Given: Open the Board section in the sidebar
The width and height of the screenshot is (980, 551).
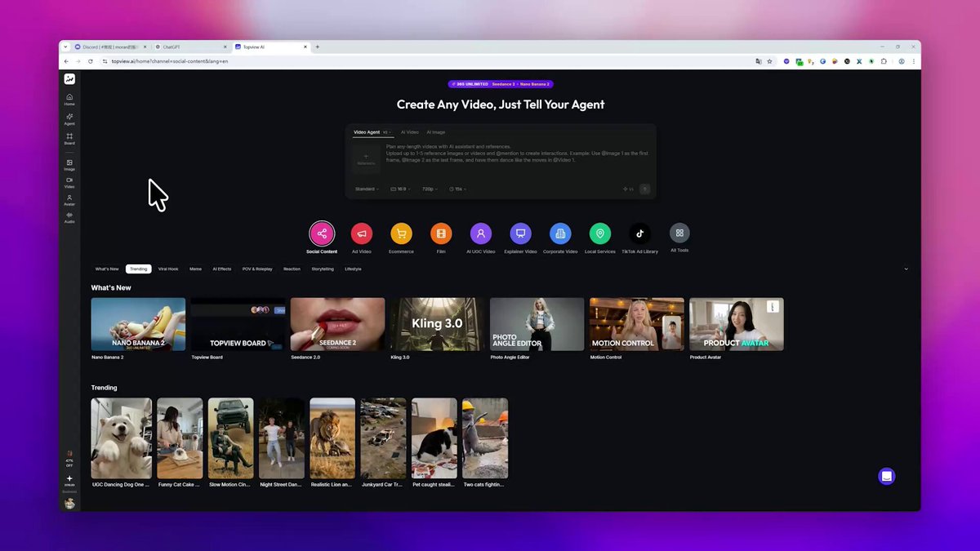Looking at the screenshot, I should pyautogui.click(x=69, y=139).
